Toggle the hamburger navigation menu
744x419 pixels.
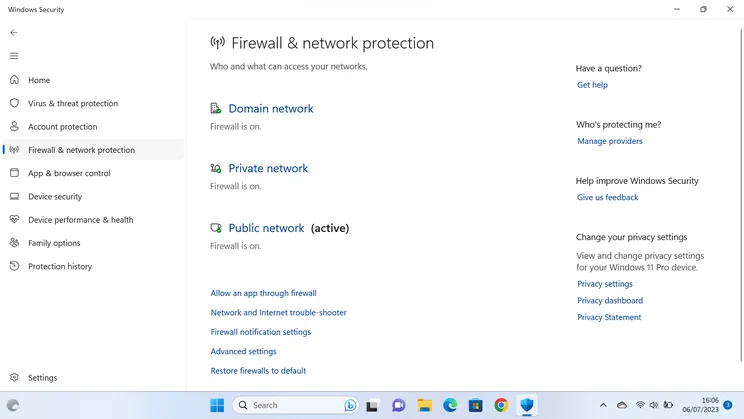(x=14, y=56)
